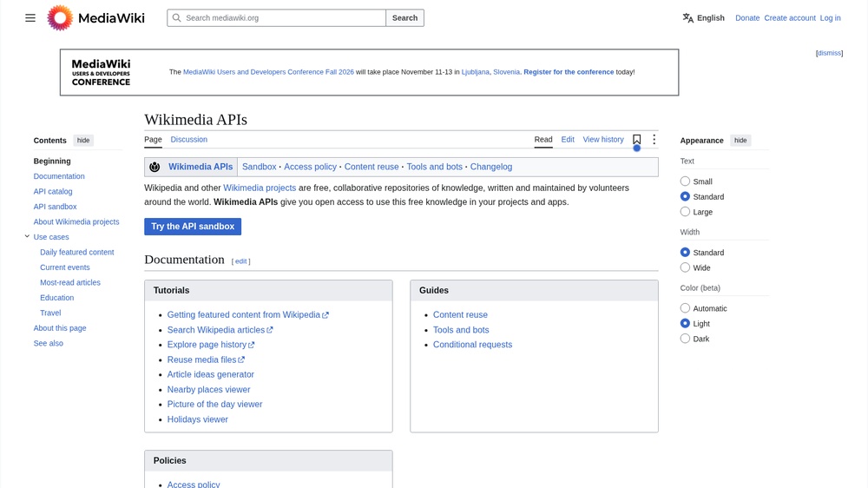Click Wikimedia projects link in intro
868x488 pixels.
(x=260, y=188)
